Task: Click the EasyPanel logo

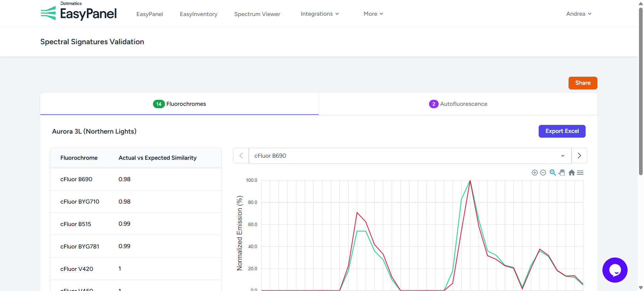Action: (x=79, y=13)
